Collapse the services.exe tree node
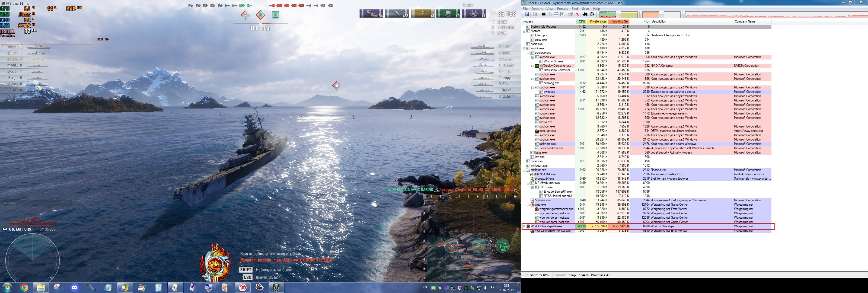Image resolution: width=868 pixels, height=293 pixels. click(528, 53)
